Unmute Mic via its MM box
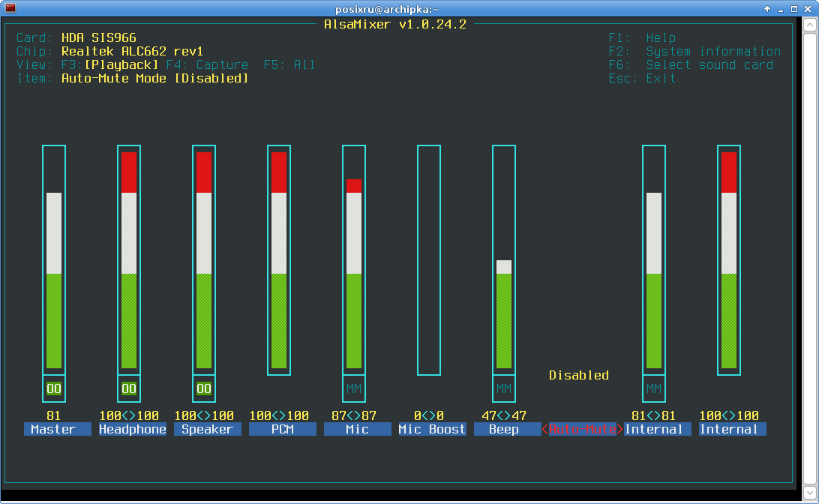This screenshot has width=819, height=504. coord(353,388)
